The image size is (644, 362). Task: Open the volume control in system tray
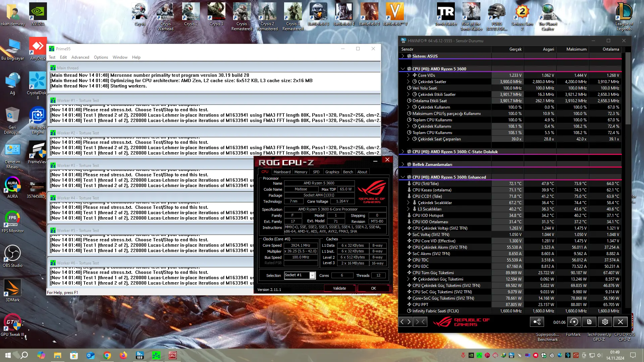pos(600,355)
